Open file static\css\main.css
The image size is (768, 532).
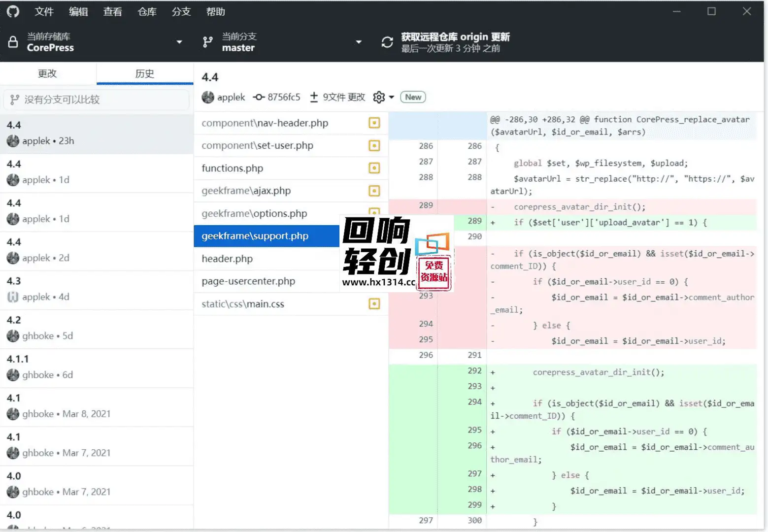[x=291, y=304]
